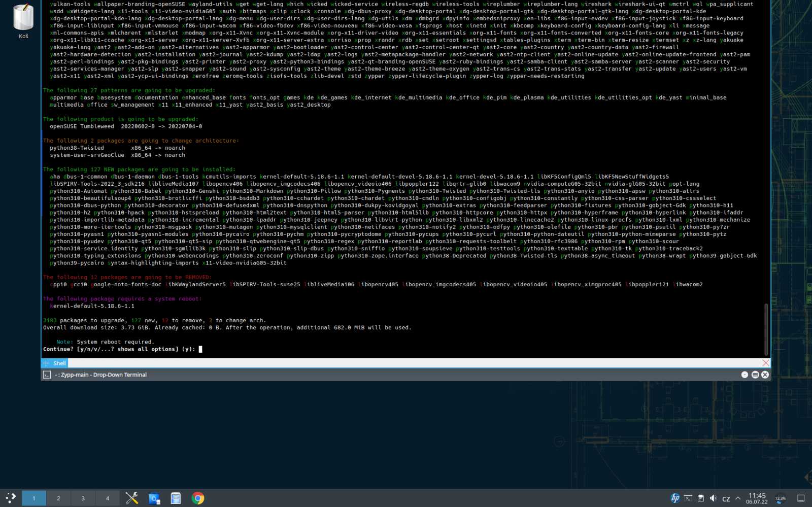Switch the CZ keyboard layout indicator

[726, 499]
